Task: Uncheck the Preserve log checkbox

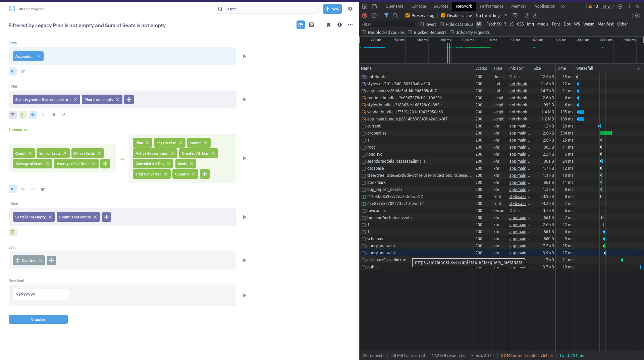Action: coord(408,15)
